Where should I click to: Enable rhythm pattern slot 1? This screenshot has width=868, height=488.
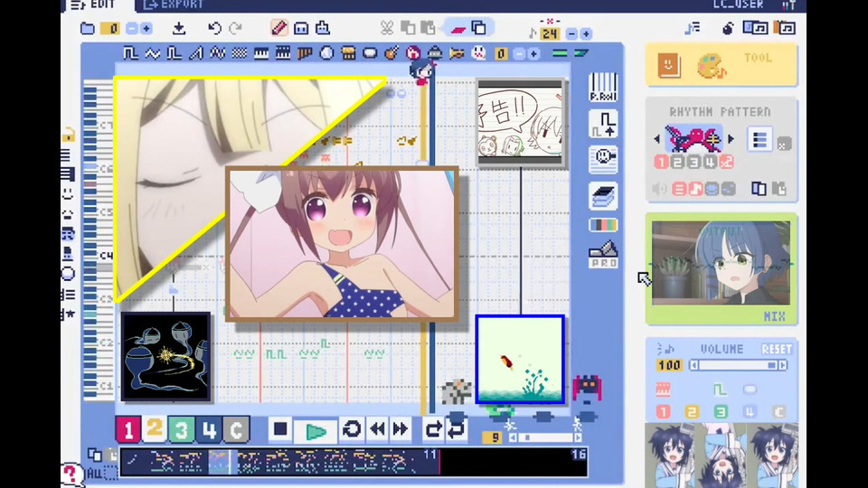661,162
